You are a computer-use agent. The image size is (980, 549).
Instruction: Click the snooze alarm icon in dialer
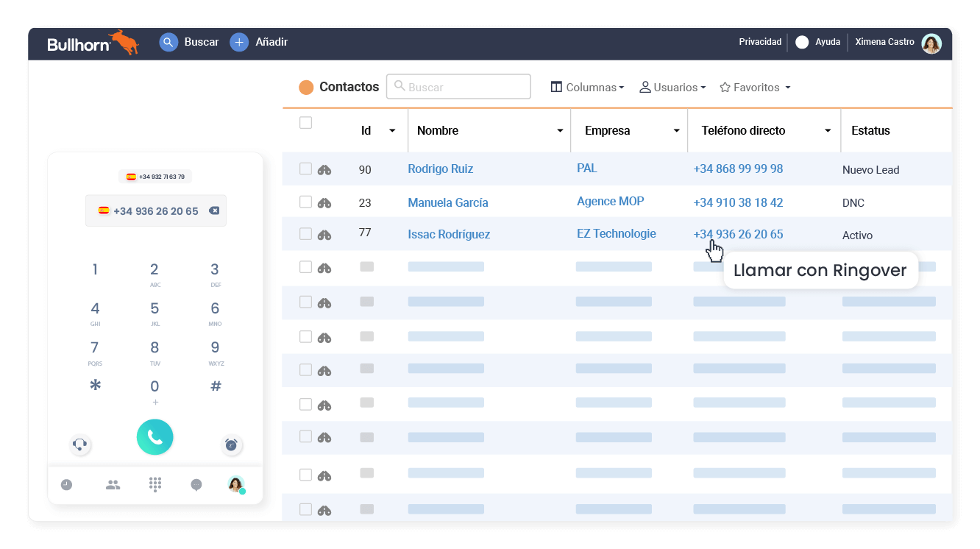pyautogui.click(x=231, y=444)
